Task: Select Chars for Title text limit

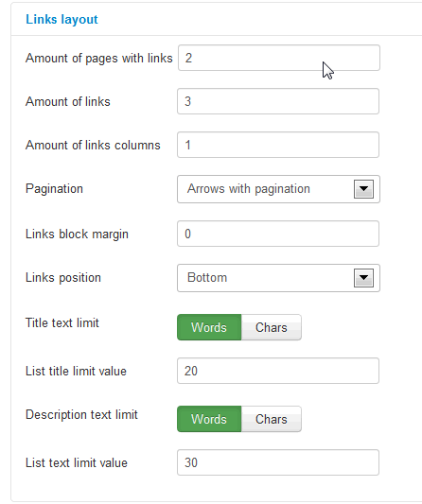Action: [x=272, y=327]
